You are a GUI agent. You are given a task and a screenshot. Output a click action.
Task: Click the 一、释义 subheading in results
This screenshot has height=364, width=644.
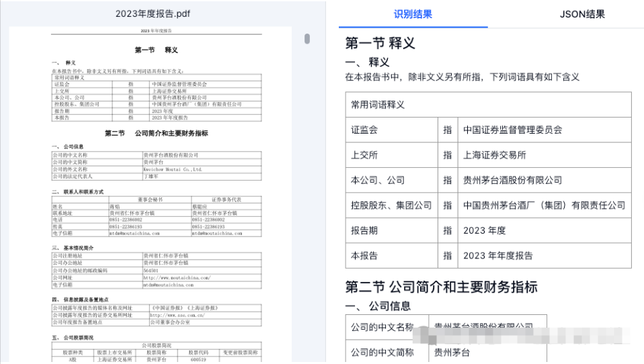point(367,62)
